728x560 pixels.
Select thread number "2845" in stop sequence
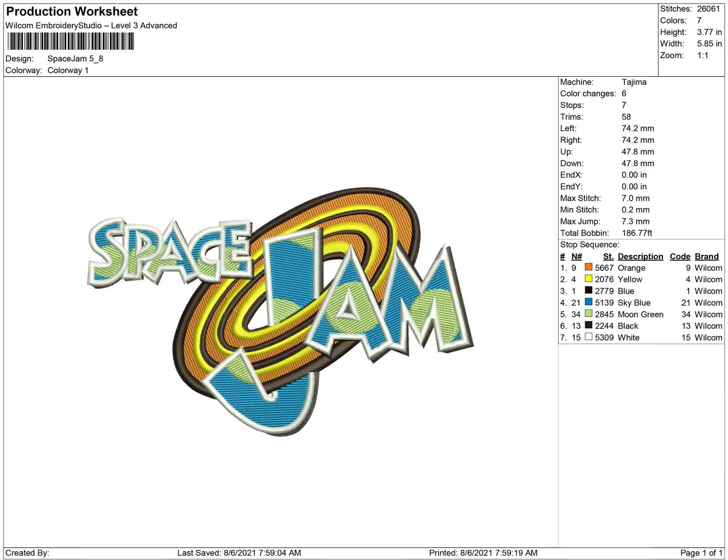point(604,314)
